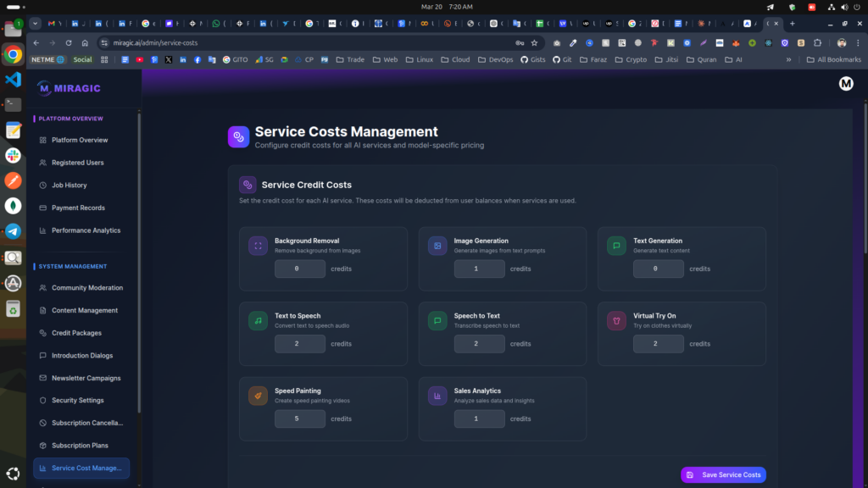Open the Platform Overview sidebar item

click(x=81, y=140)
